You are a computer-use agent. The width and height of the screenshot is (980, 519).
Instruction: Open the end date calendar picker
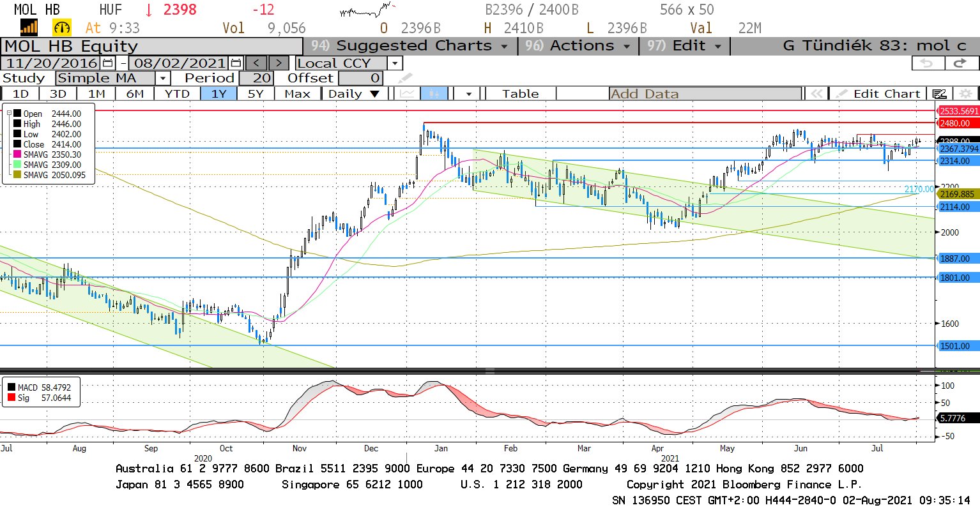pos(236,63)
